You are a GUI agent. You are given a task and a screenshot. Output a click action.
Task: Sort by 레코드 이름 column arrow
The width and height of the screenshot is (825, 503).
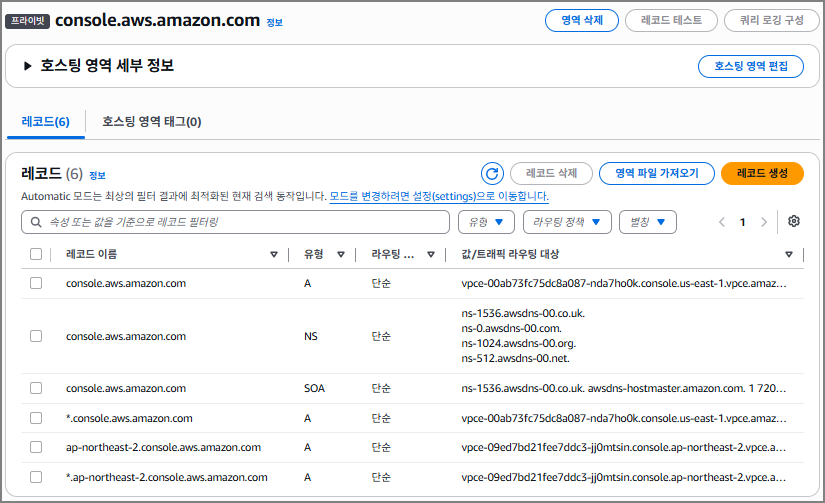point(274,255)
